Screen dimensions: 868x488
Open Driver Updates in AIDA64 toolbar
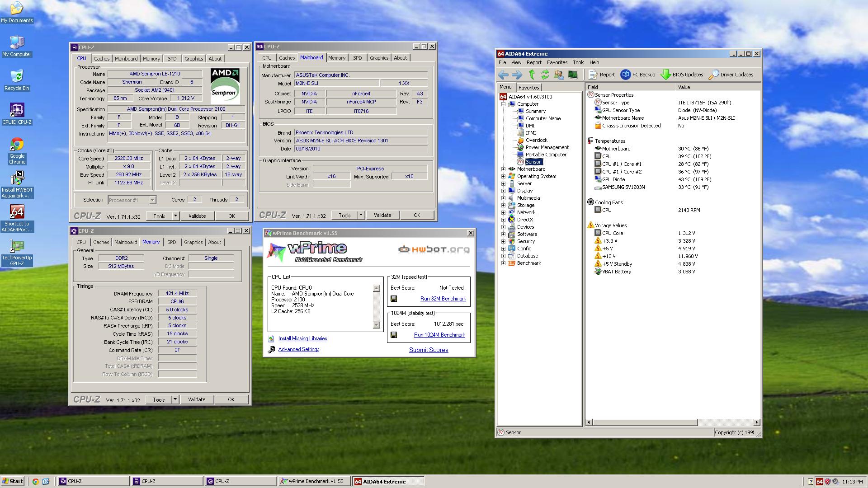[x=731, y=75]
